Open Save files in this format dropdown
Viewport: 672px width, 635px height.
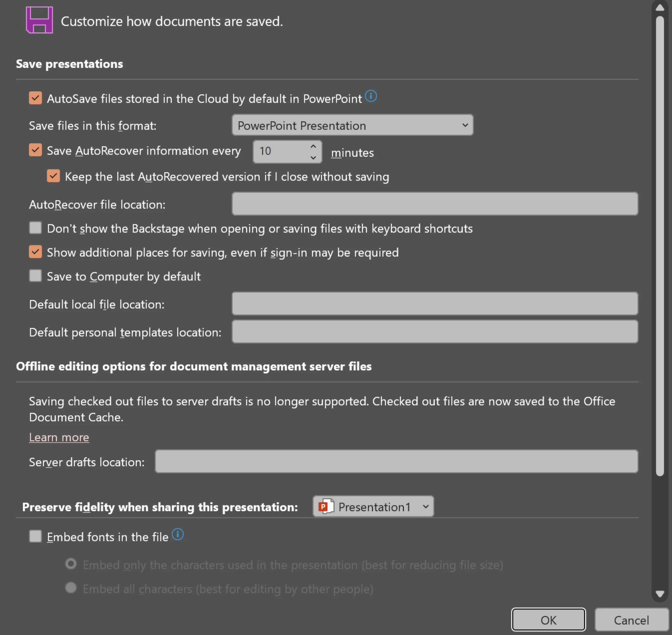click(352, 125)
